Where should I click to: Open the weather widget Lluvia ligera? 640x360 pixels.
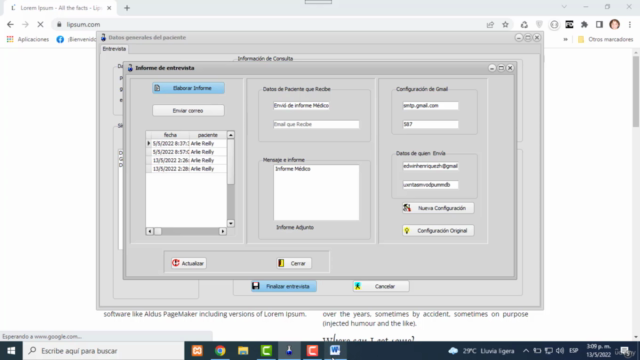coord(482,351)
